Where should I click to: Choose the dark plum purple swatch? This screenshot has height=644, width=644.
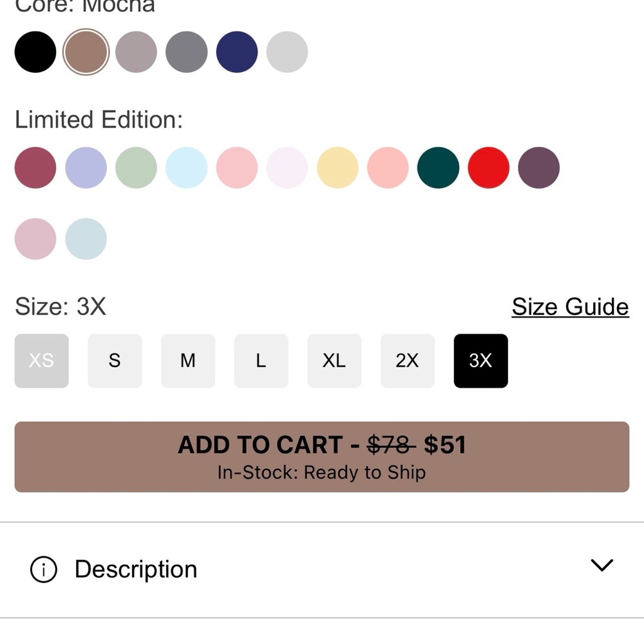coord(539,167)
